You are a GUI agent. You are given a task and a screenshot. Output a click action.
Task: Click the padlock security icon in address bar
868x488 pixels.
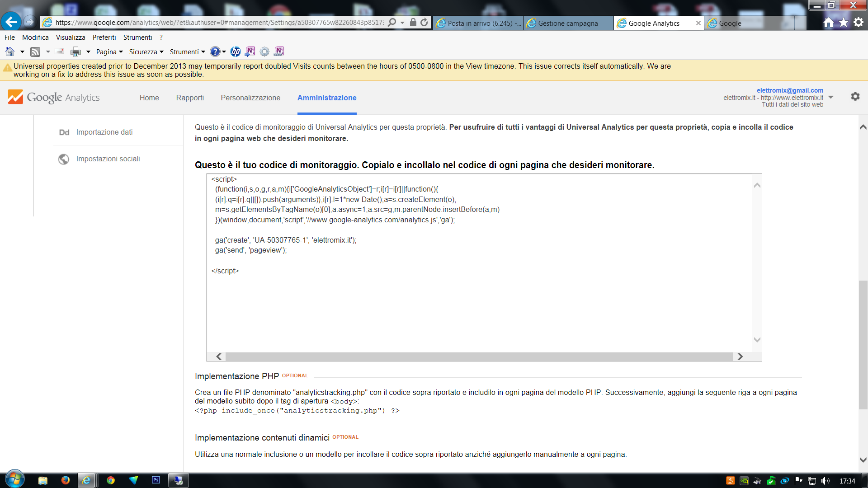click(413, 22)
